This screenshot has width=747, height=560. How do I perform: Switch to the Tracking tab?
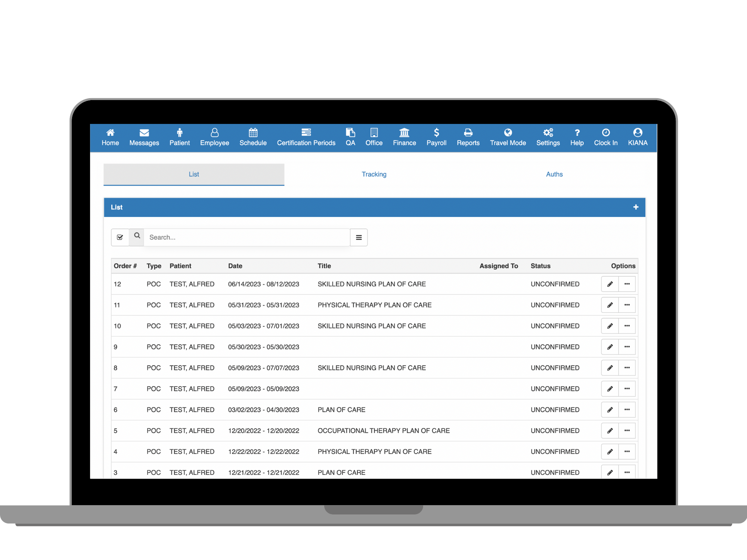[x=374, y=174]
